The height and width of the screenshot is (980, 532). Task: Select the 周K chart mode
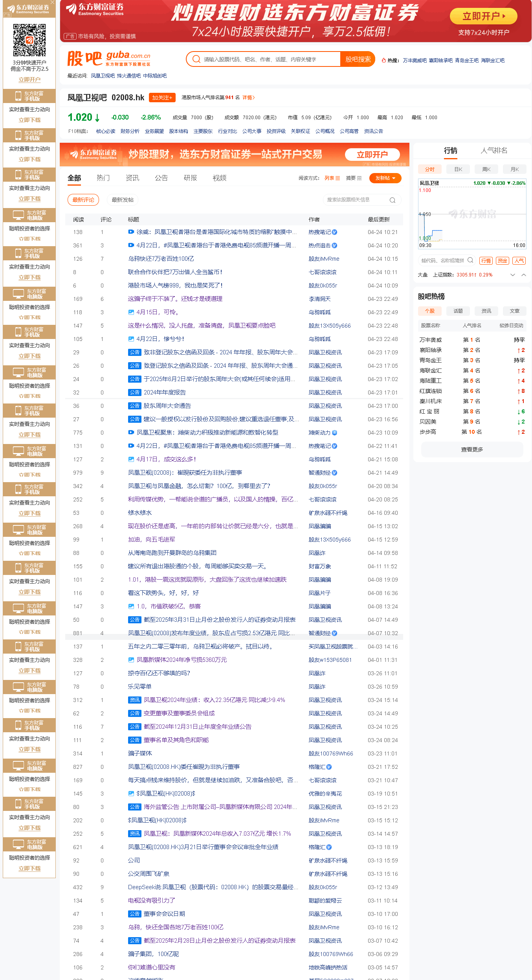pos(486,169)
